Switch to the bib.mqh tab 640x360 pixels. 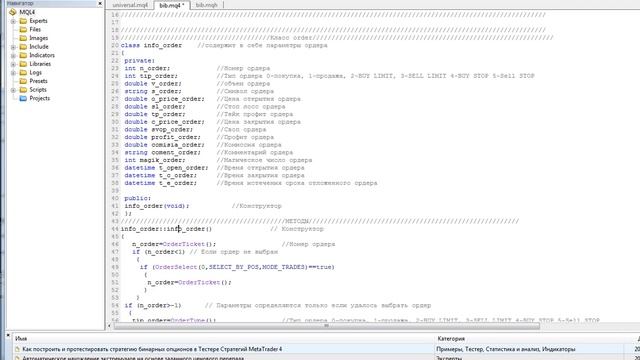207,5
